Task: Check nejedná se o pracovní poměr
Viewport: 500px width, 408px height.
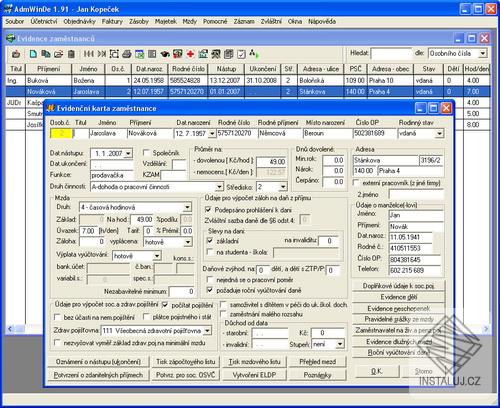Action: tap(210, 280)
